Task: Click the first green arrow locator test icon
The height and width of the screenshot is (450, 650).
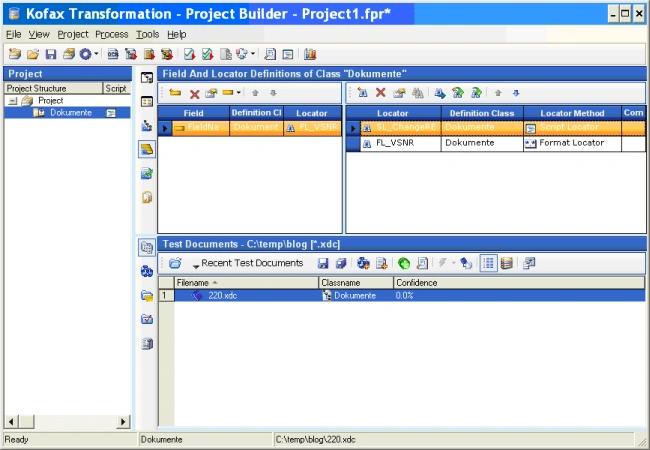Action: point(458,93)
